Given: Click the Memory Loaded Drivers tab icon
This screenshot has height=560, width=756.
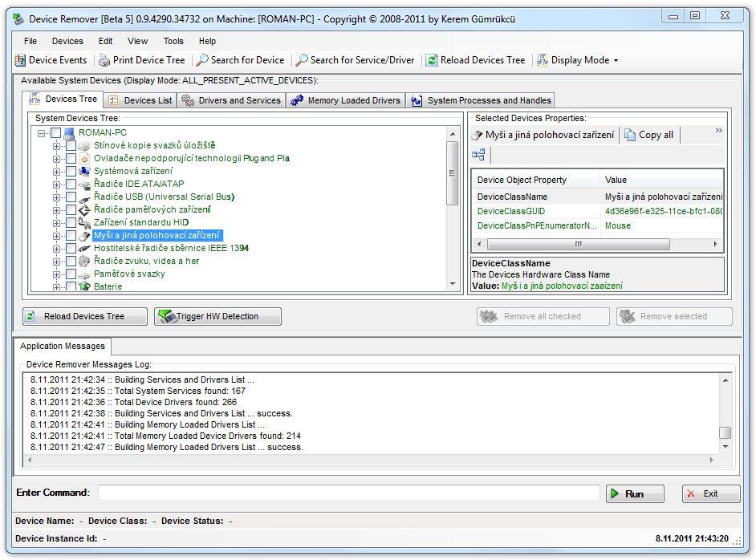Looking at the screenshot, I should [x=296, y=100].
